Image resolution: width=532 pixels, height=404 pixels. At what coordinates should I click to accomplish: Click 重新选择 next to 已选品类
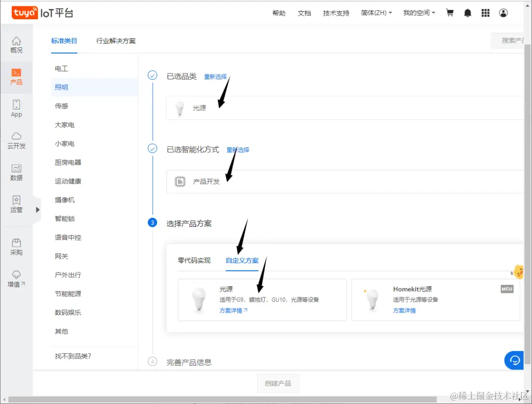click(215, 77)
